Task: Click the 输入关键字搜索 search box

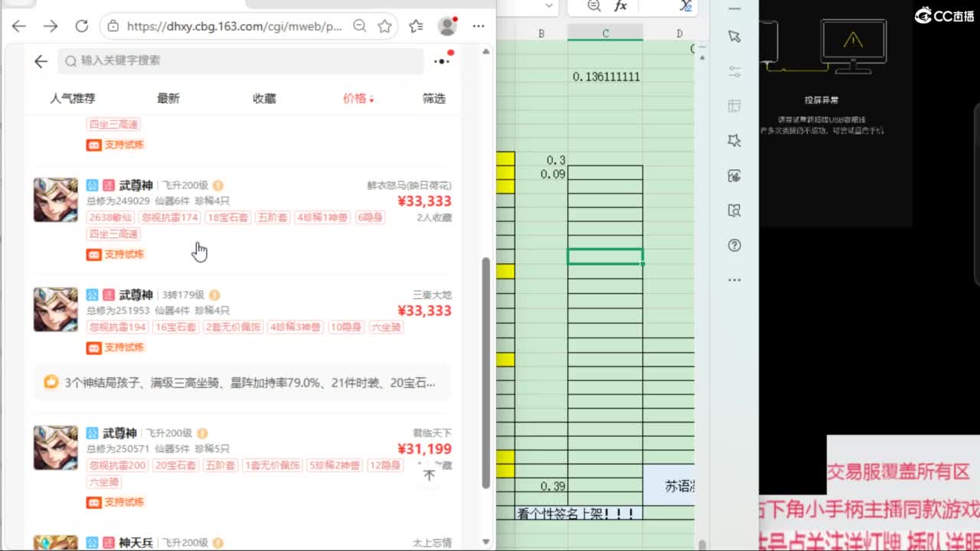Action: 240,60
